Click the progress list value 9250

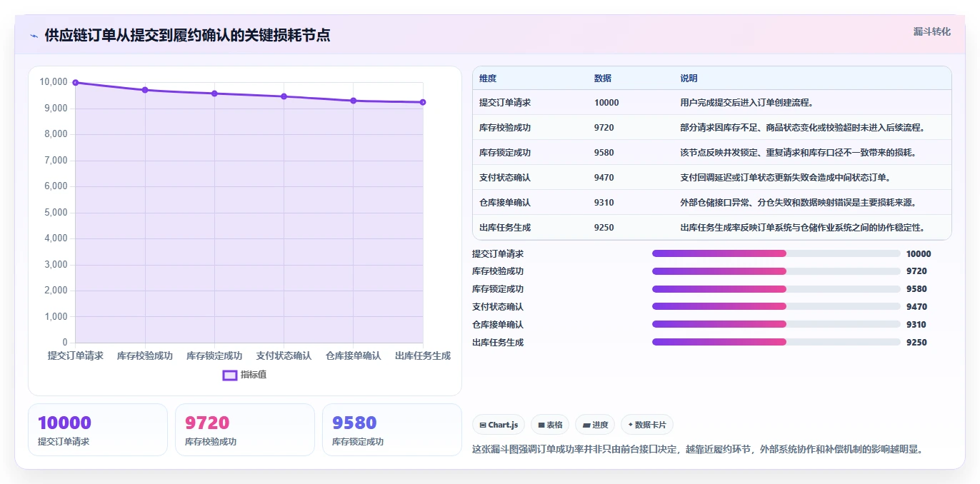point(916,343)
